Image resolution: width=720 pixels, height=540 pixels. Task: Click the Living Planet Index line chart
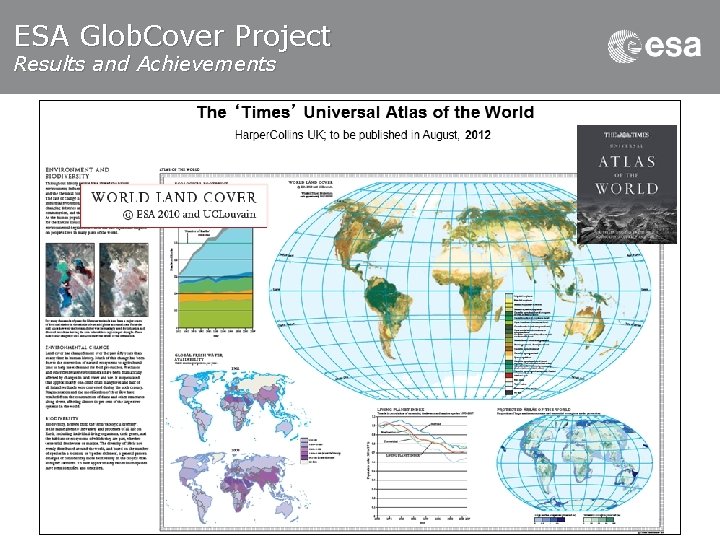click(x=418, y=467)
